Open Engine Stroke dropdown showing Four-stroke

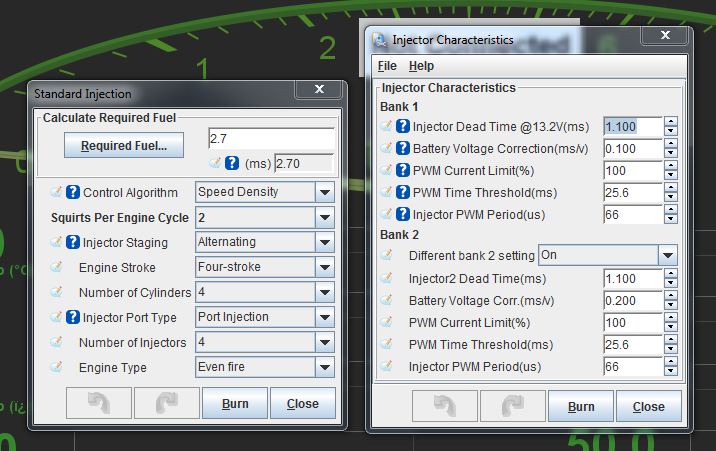point(325,267)
